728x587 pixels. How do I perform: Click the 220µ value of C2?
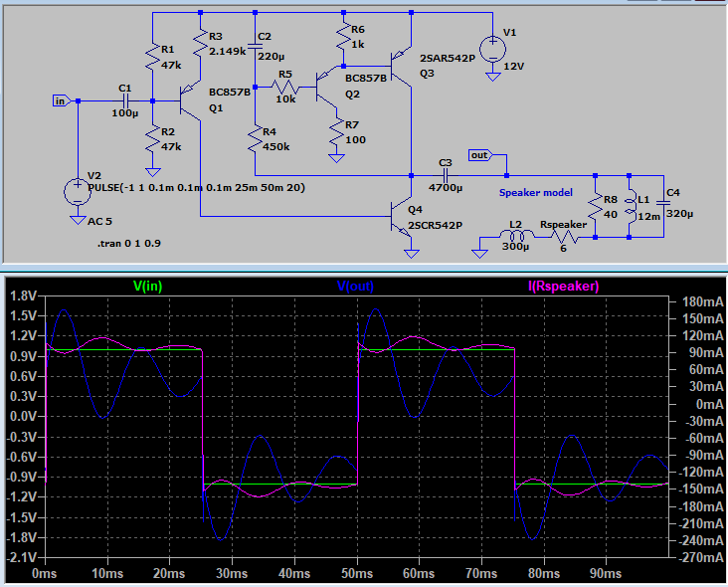point(272,56)
